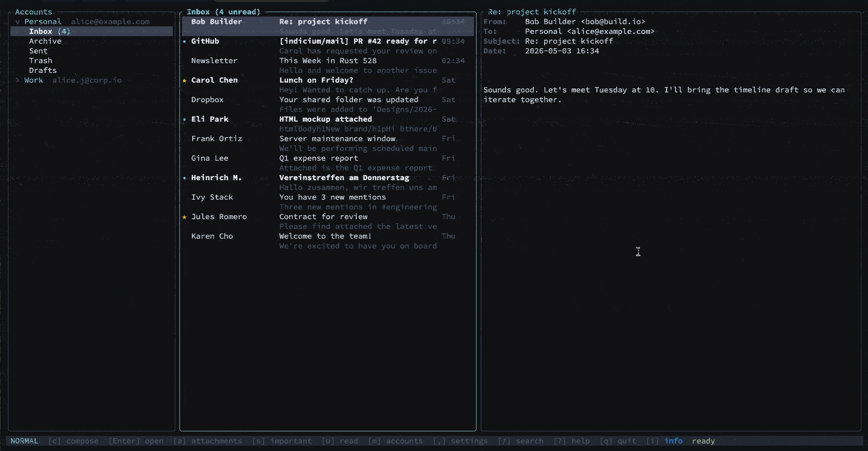The width and height of the screenshot is (868, 451).
Task: Expand the Work account tree
Action: 18,80
